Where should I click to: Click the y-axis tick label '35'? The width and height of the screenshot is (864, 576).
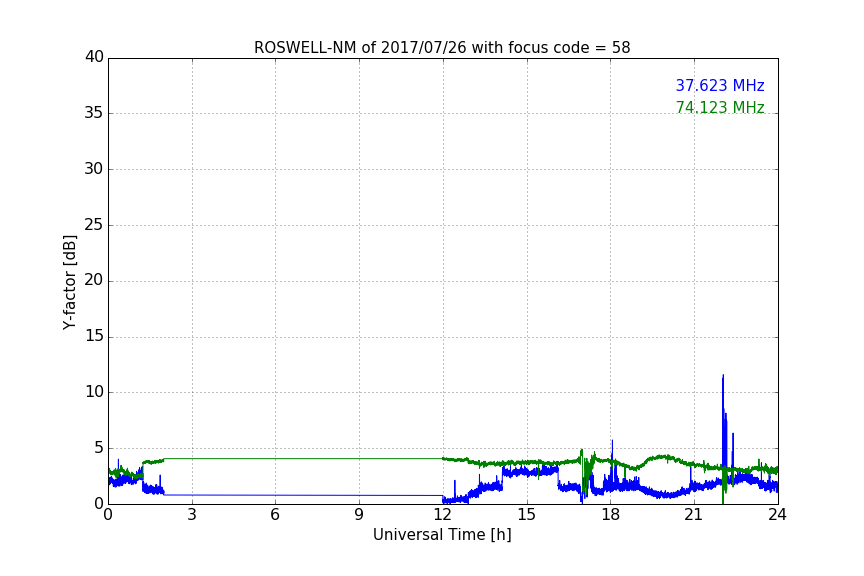(94, 113)
